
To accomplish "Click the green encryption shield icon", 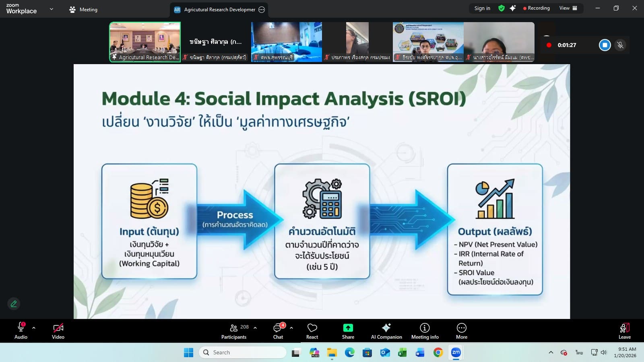I will pyautogui.click(x=501, y=8).
